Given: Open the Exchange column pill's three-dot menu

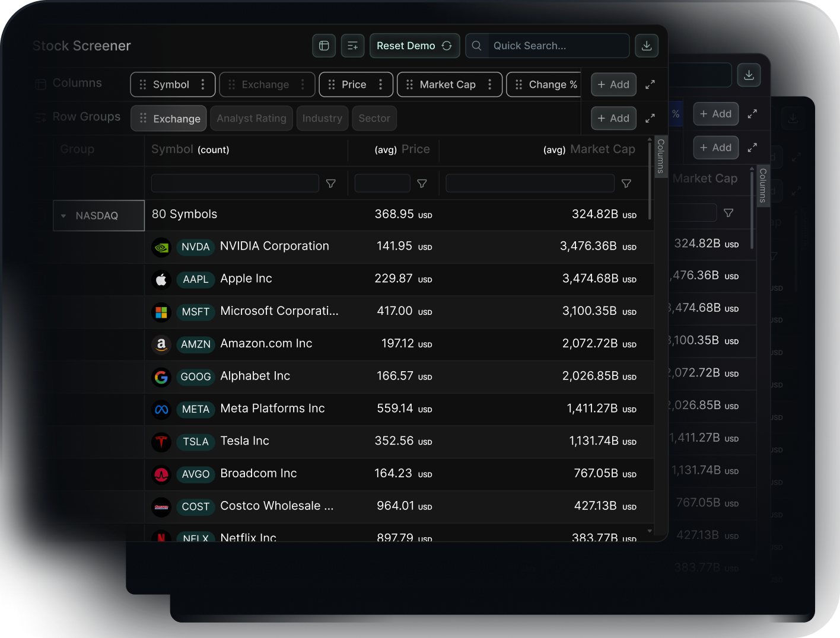Looking at the screenshot, I should click(303, 84).
